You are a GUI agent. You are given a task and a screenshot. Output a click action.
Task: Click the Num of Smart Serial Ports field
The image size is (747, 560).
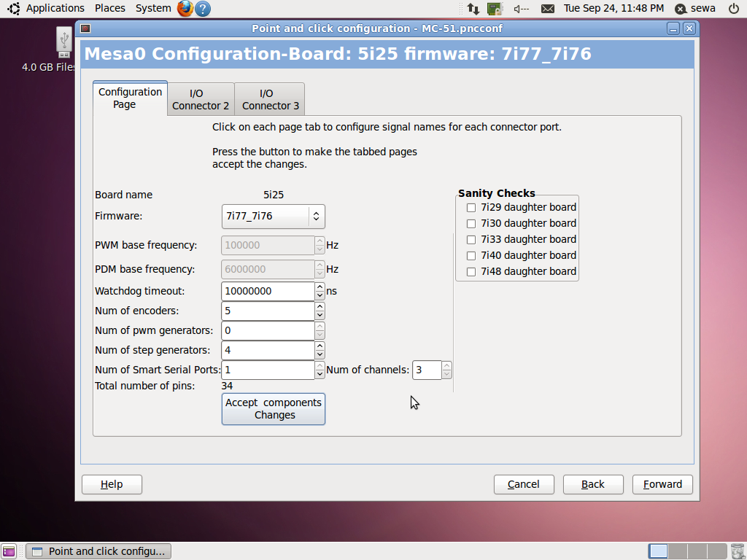(268, 370)
